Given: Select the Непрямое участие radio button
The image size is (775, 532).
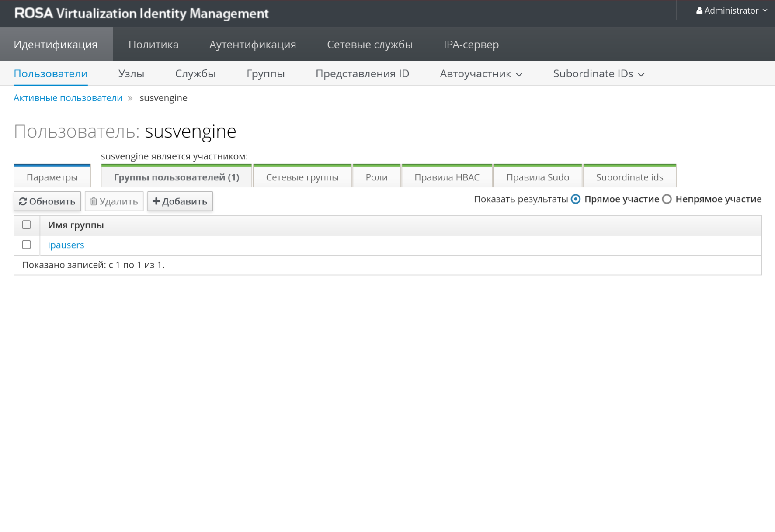Looking at the screenshot, I should 667,199.
